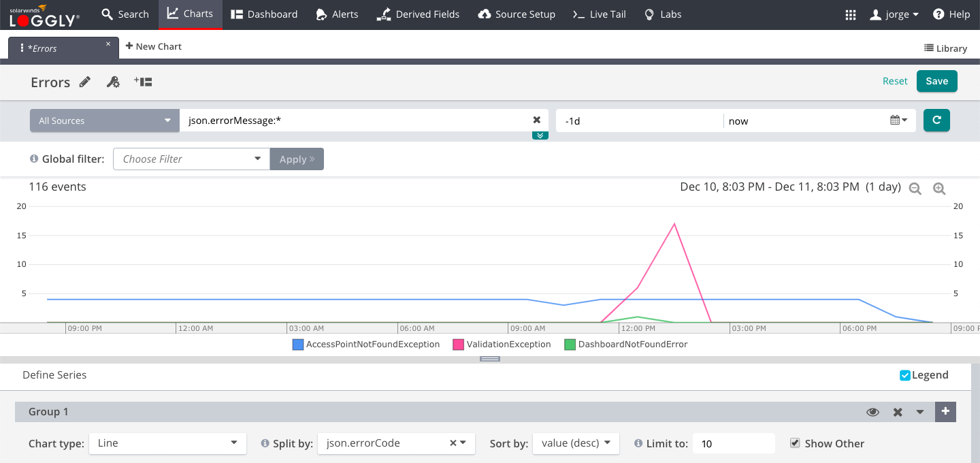Toggle the Show Other checkbox
This screenshot has width=980, height=463.
click(794, 443)
